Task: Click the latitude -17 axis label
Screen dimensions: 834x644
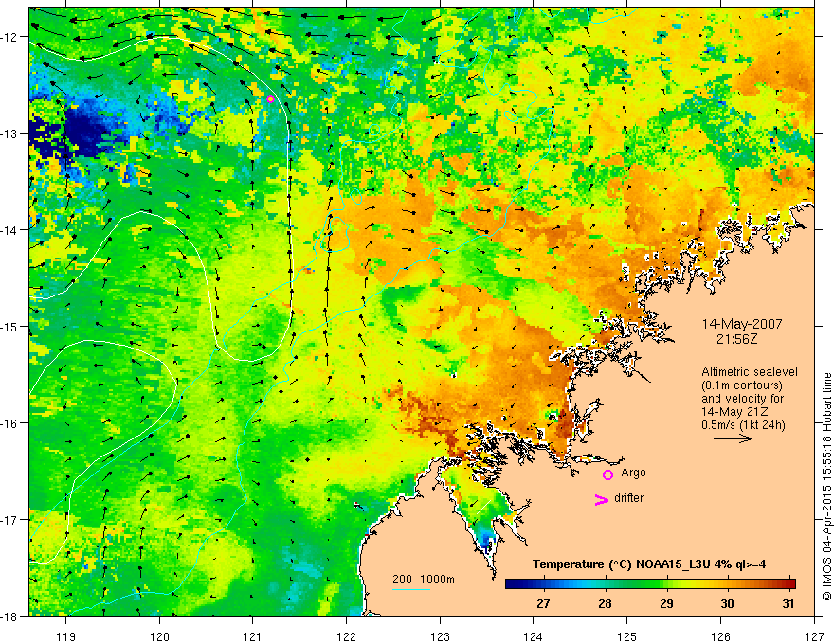Action: coord(10,519)
